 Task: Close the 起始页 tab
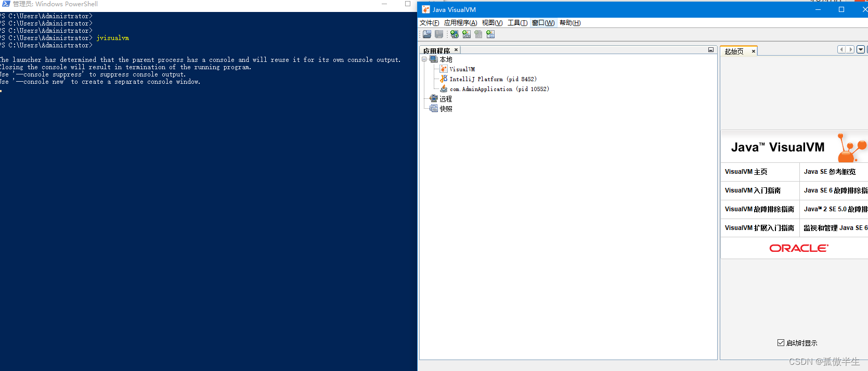coord(753,51)
